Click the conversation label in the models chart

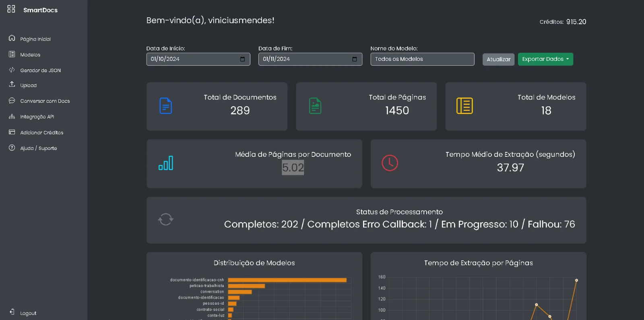(212, 292)
